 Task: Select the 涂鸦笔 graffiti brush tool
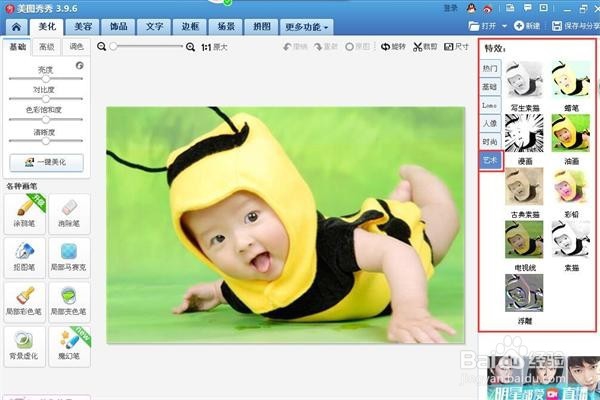[x=24, y=214]
